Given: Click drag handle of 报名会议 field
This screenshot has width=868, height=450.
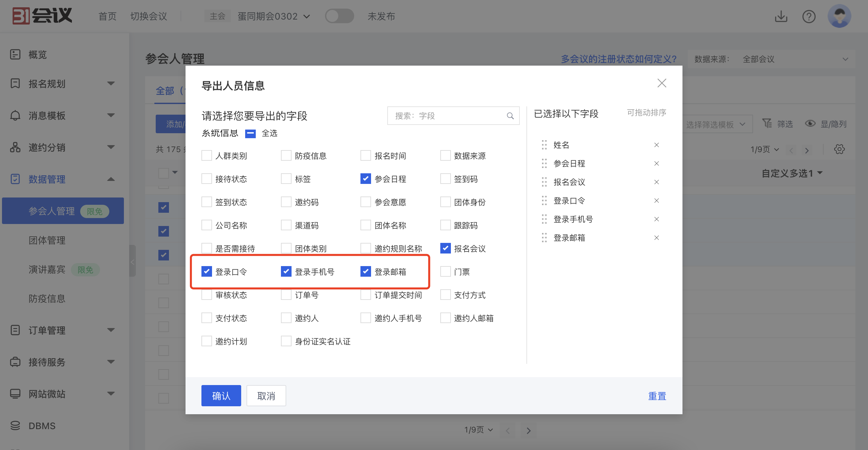Looking at the screenshot, I should [x=544, y=182].
